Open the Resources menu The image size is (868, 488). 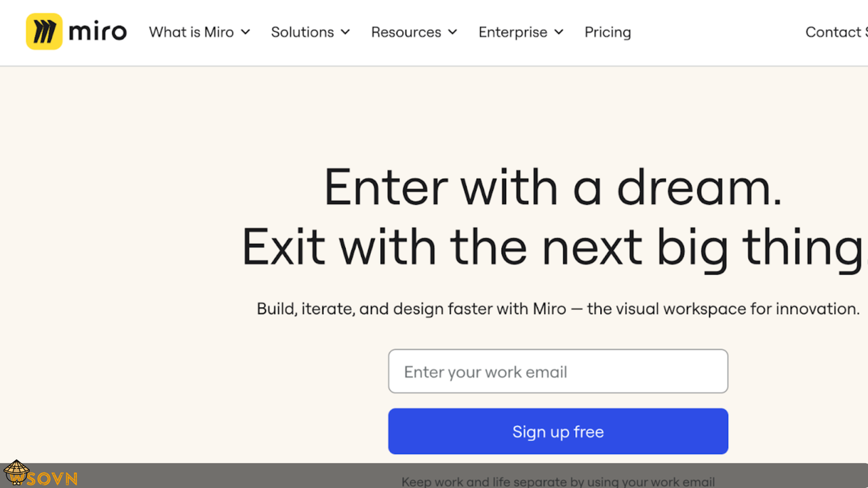(414, 32)
